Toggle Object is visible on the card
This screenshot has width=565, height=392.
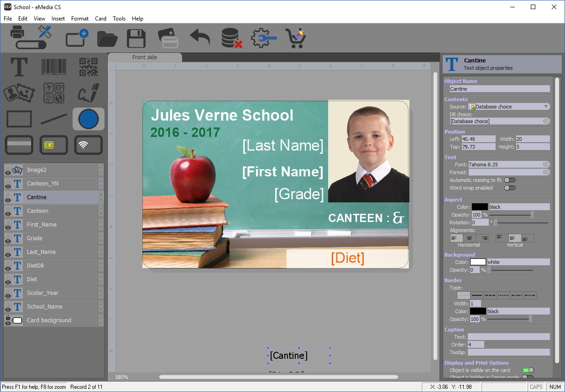[528, 370]
